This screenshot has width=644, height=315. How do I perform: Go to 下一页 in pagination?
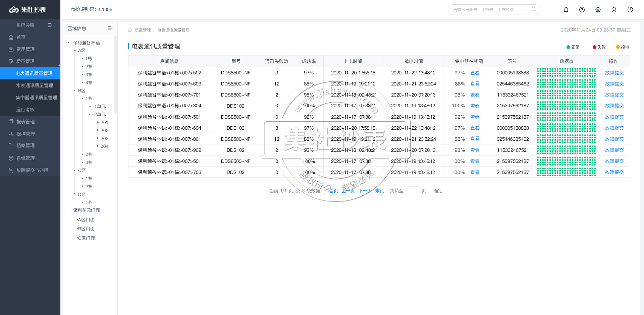click(x=365, y=191)
